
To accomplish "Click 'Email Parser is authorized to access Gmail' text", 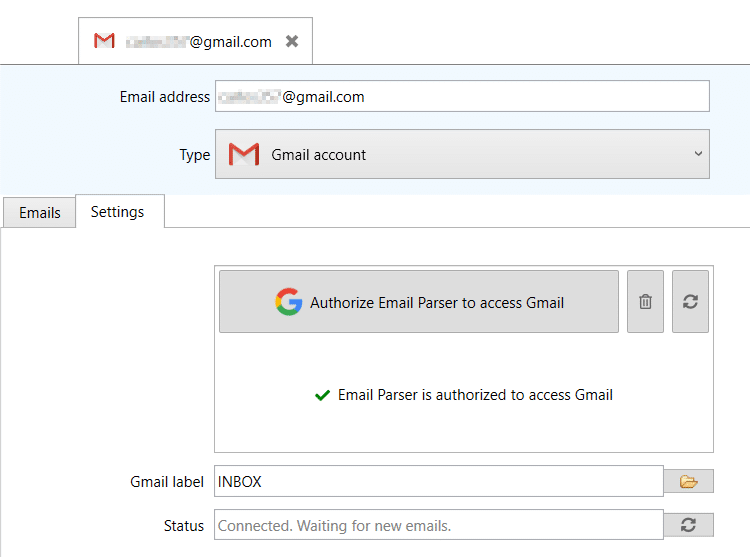I will [x=475, y=395].
